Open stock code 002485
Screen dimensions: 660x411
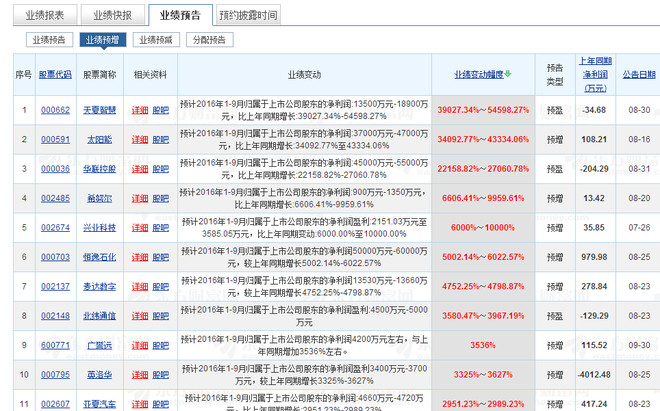pyautogui.click(x=56, y=198)
